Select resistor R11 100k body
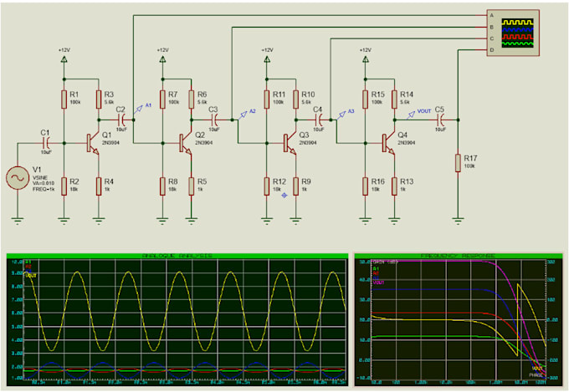The height and width of the screenshot is (392, 569). tap(267, 99)
